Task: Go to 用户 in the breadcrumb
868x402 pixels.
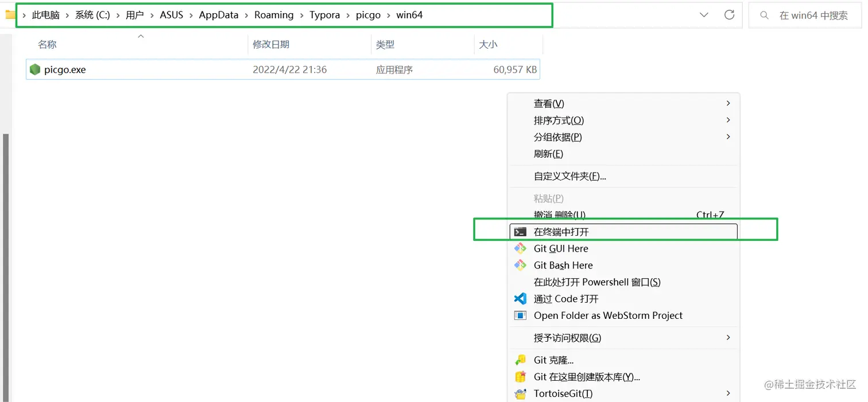Action: (x=135, y=15)
